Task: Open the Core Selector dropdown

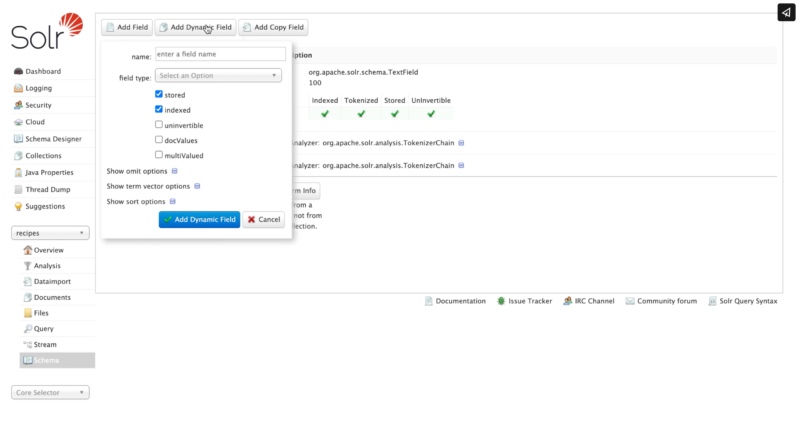Action: pyautogui.click(x=50, y=392)
